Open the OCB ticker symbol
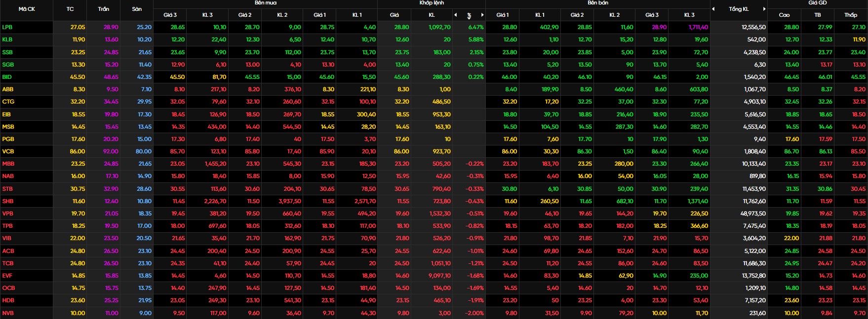Image resolution: width=868 pixels, height=319 pixels. [8, 288]
